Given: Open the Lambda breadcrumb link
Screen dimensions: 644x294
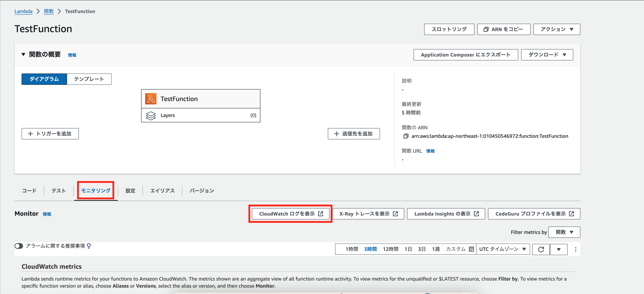Looking at the screenshot, I should (x=23, y=11).
